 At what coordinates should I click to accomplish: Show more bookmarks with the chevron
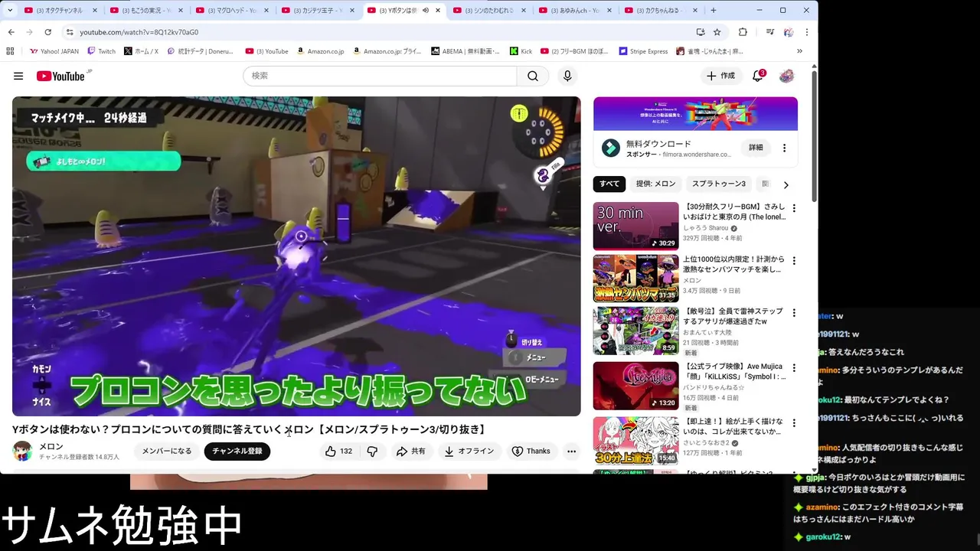click(x=799, y=51)
